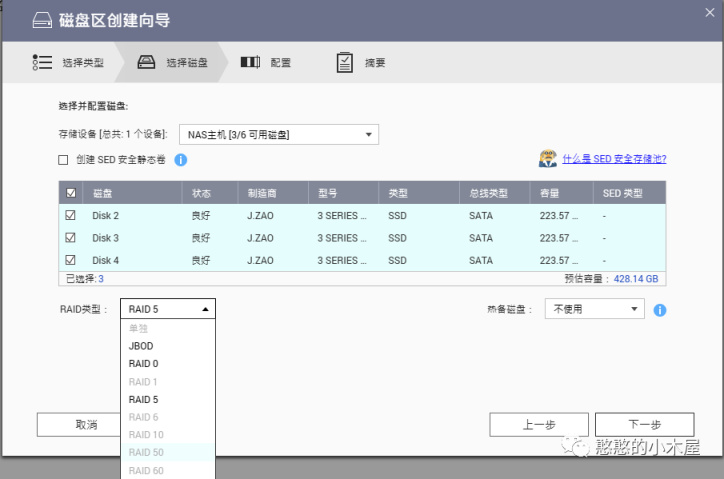Uncheck the Disk 3 checkbox
Image resolution: width=724 pixels, height=479 pixels.
pos(70,237)
